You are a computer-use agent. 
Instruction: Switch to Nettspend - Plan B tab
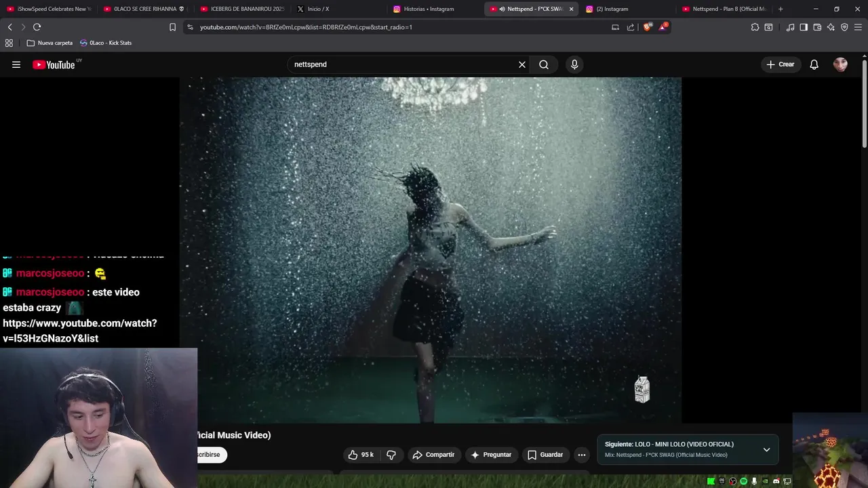pyautogui.click(x=724, y=9)
